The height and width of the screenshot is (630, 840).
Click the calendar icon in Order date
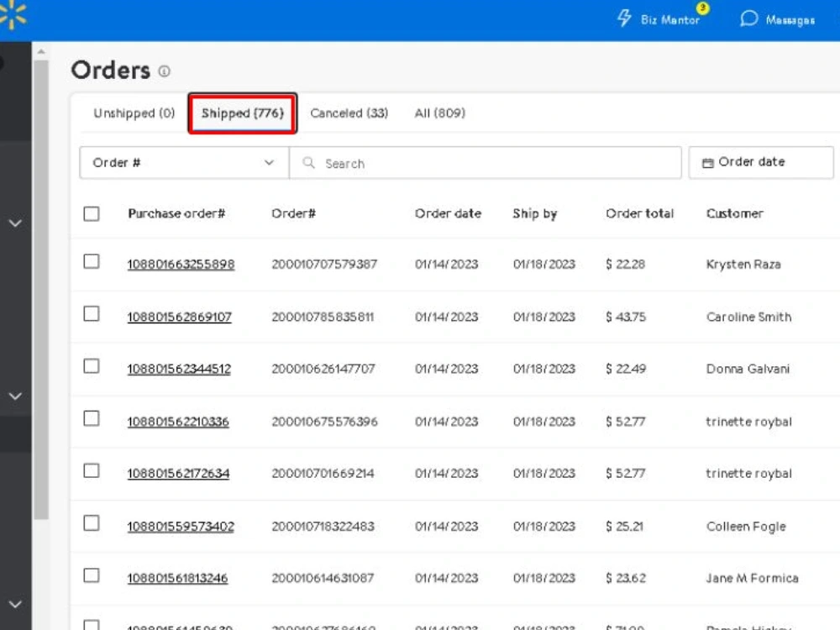point(707,163)
